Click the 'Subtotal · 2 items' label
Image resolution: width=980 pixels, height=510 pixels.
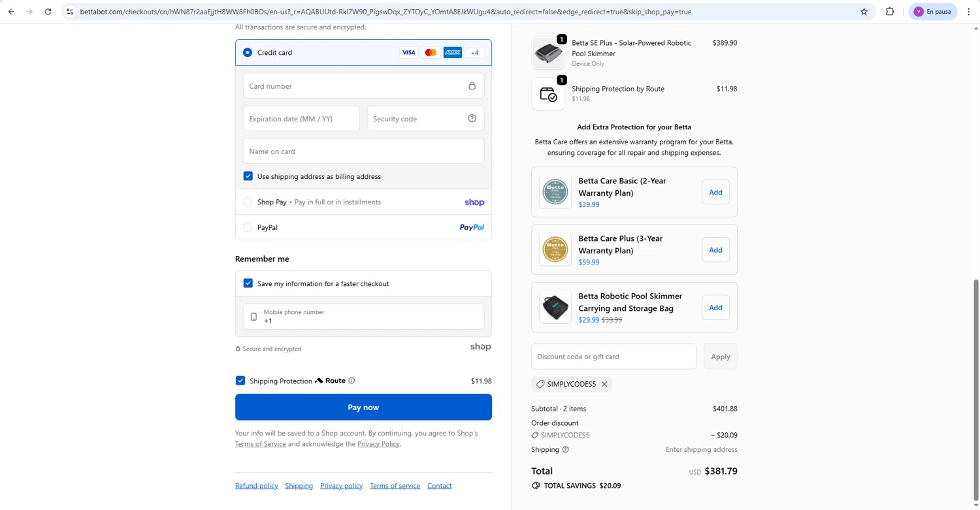point(559,409)
